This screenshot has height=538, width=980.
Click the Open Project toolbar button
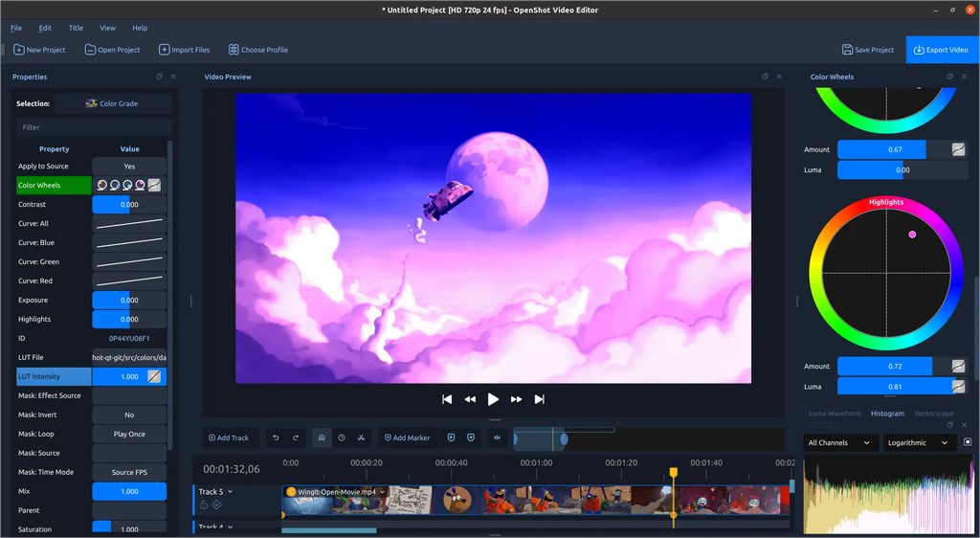(x=113, y=50)
